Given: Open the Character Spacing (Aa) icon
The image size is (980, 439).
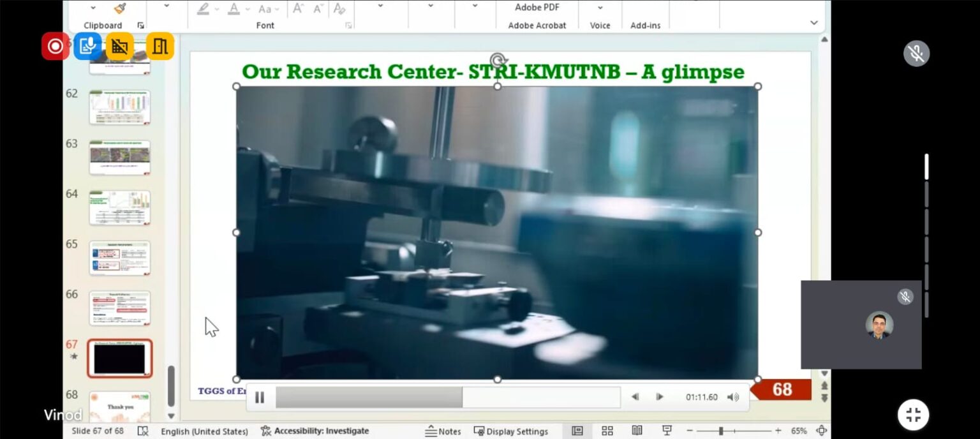Looking at the screenshot, I should pyautogui.click(x=265, y=8).
